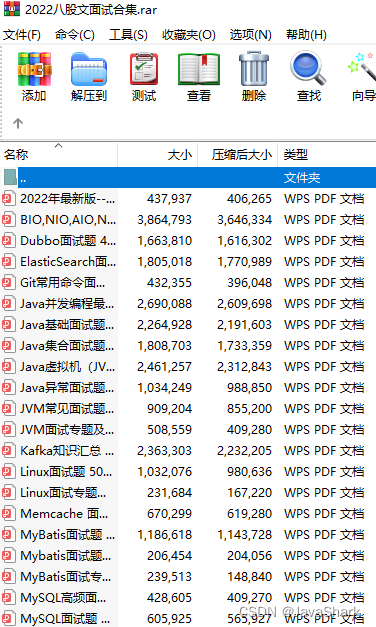Click the View (查看) book icon
376x627 pixels.
pos(199,69)
